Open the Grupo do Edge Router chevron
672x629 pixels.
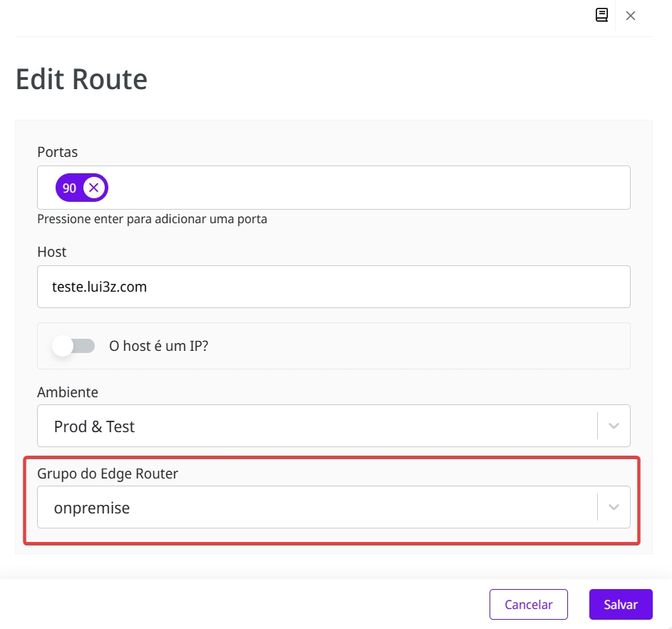614,507
